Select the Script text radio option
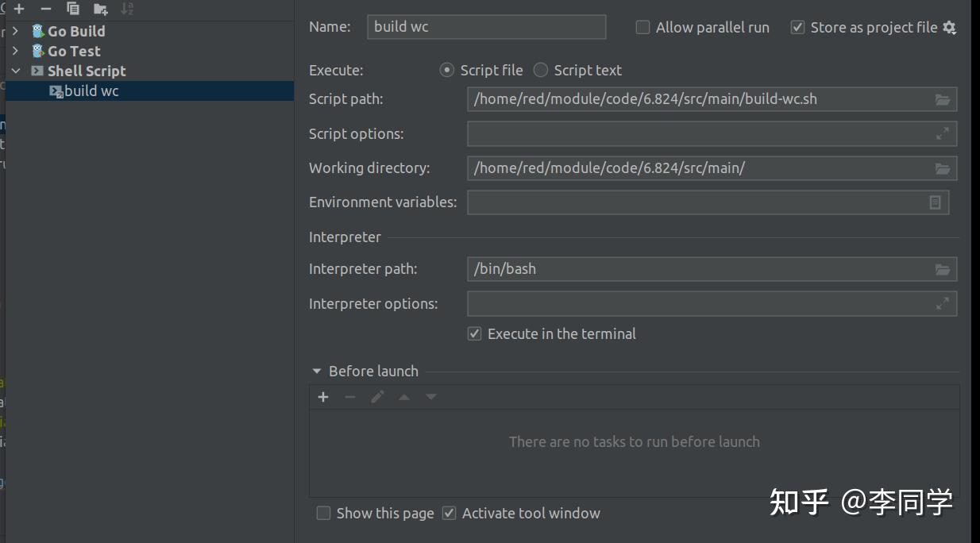The height and width of the screenshot is (543, 980). click(541, 71)
